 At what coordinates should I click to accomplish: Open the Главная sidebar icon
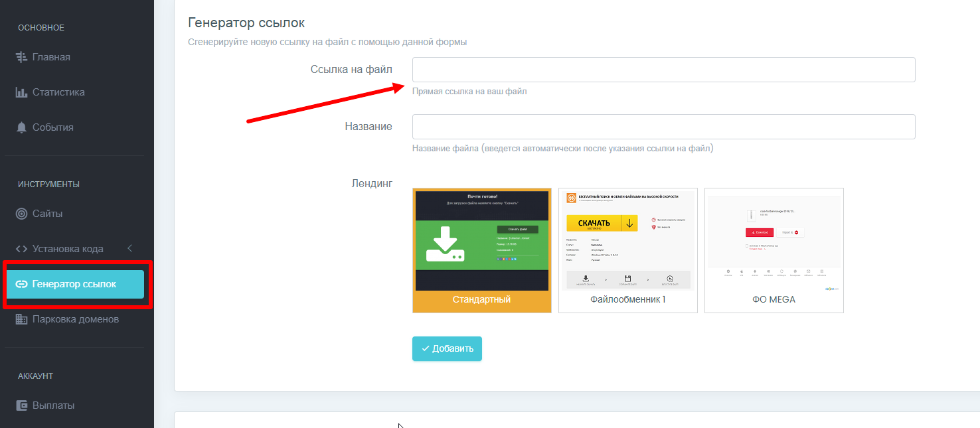[21, 57]
